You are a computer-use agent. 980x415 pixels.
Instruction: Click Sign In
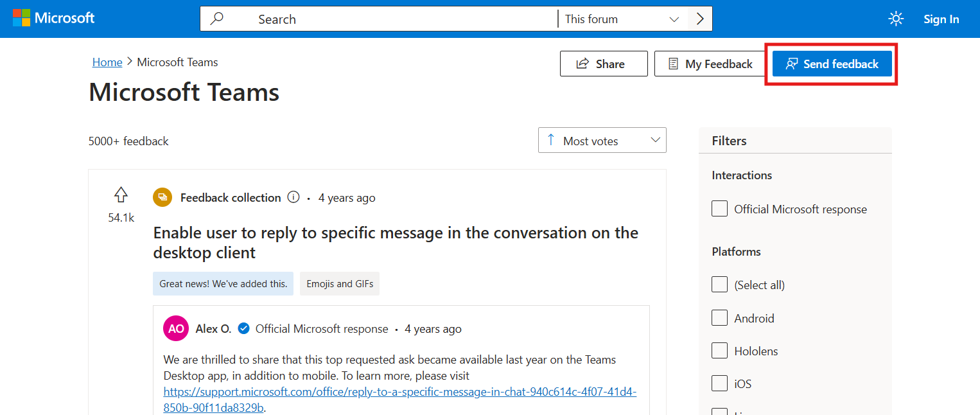pos(941,19)
